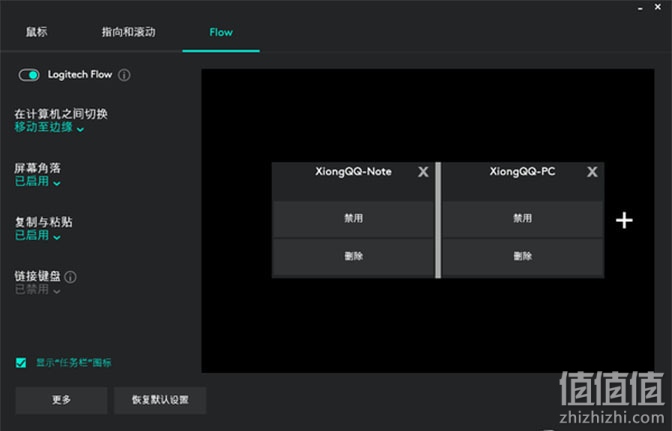Click the gray bar between the two computers
This screenshot has width=672, height=431.
(438, 220)
